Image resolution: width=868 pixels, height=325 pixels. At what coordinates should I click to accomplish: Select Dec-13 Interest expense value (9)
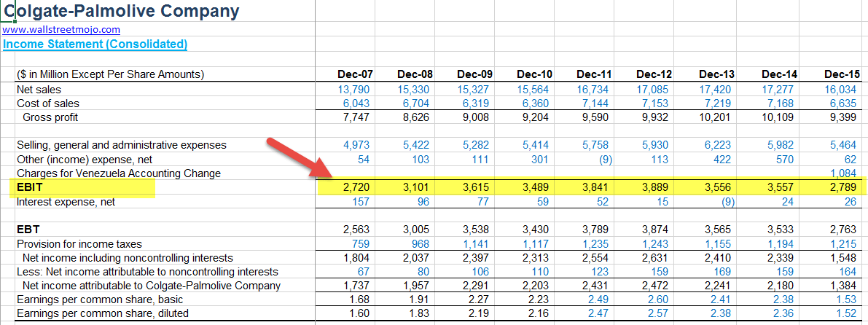(727, 202)
